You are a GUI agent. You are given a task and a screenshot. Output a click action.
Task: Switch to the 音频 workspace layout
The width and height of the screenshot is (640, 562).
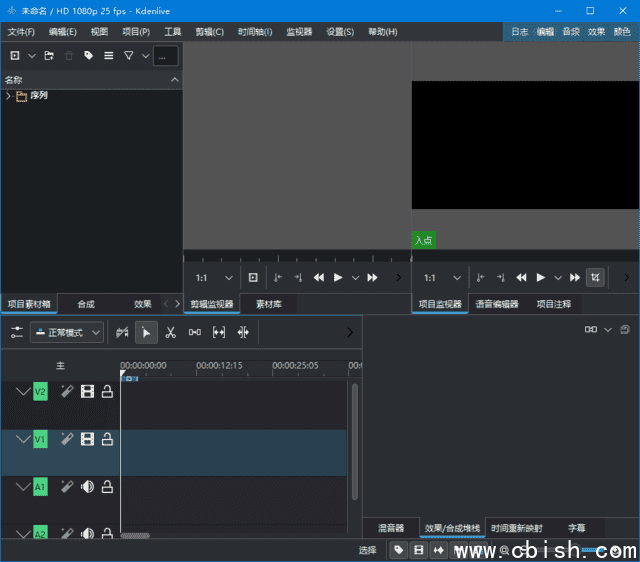point(571,32)
